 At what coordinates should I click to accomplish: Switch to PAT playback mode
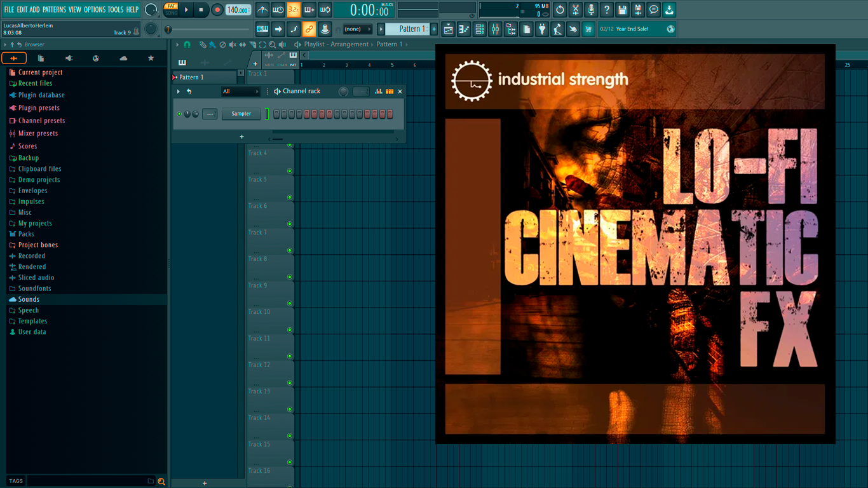(171, 6)
